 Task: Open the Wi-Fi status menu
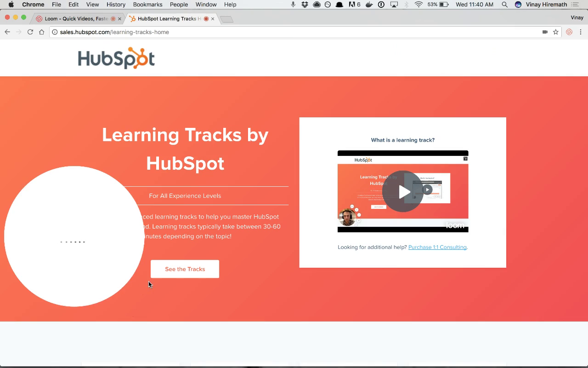[418, 5]
